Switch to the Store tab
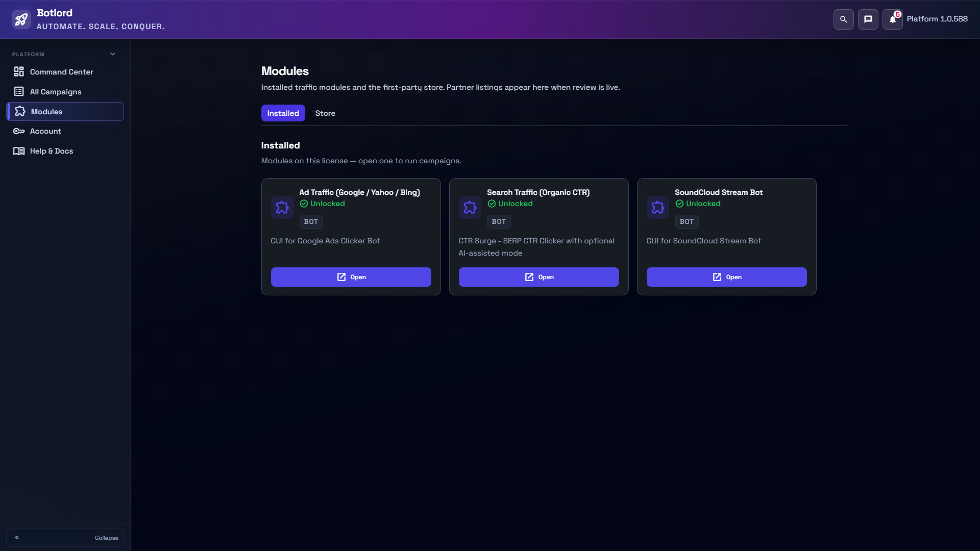The image size is (980, 551). pos(325,113)
